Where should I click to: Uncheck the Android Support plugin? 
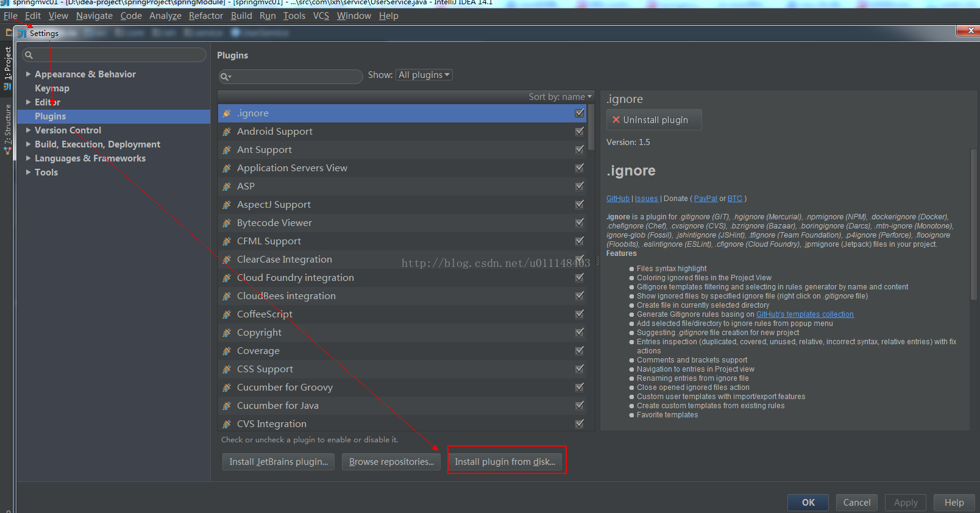580,131
